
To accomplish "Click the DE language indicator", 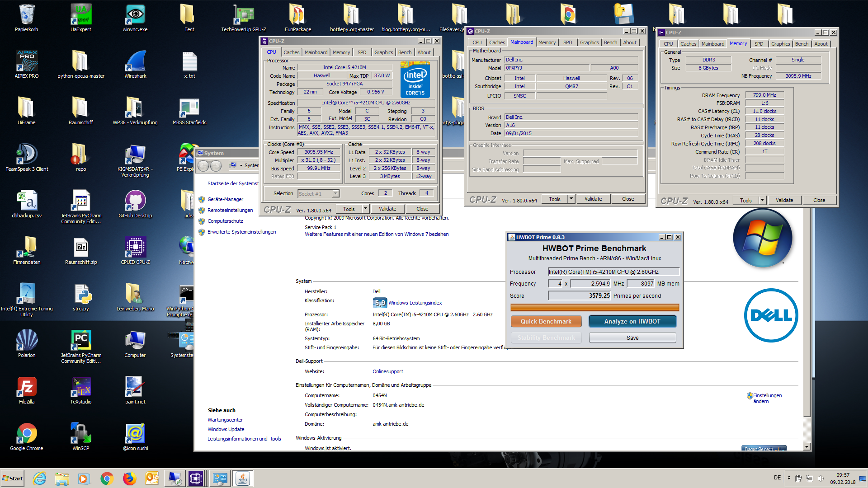I will 777,478.
